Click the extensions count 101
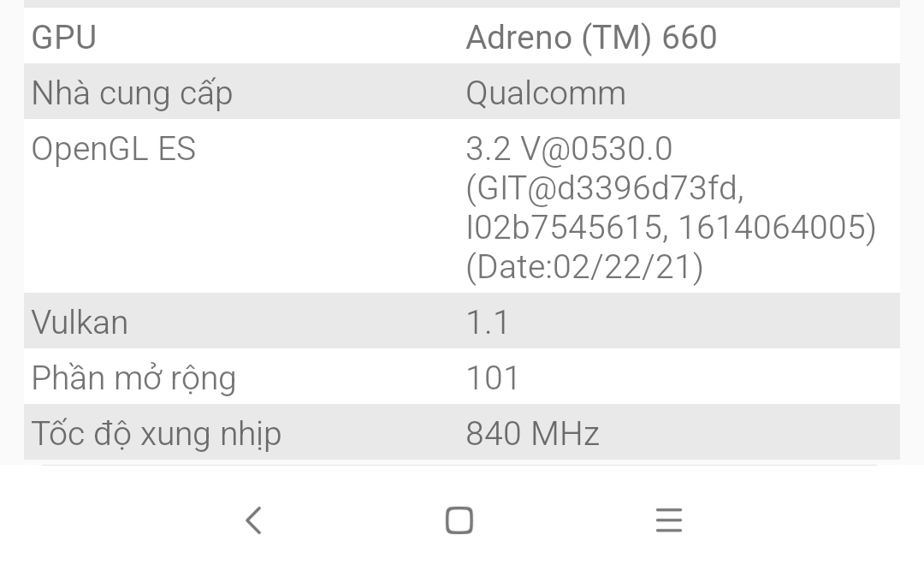This screenshot has height=576, width=924. [x=492, y=378]
